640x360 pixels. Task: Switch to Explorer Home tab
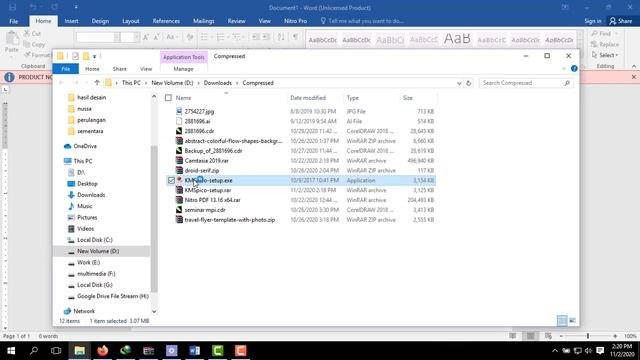(x=92, y=69)
